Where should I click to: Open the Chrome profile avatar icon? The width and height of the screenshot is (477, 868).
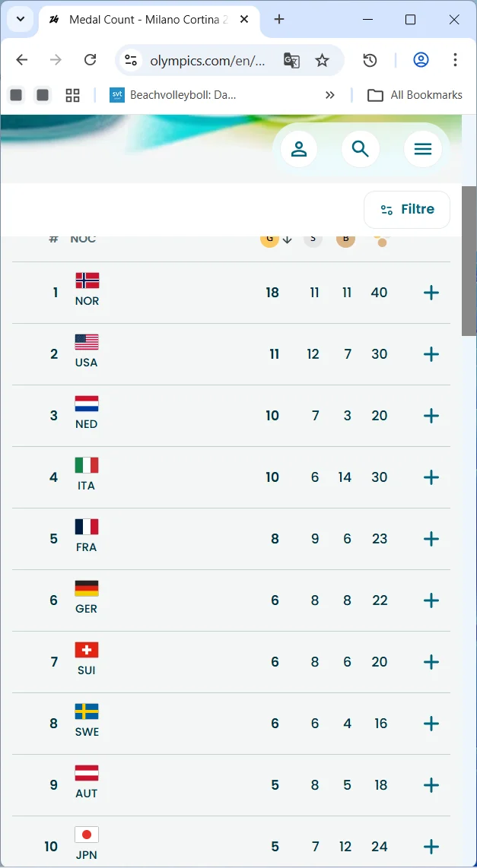tap(421, 60)
